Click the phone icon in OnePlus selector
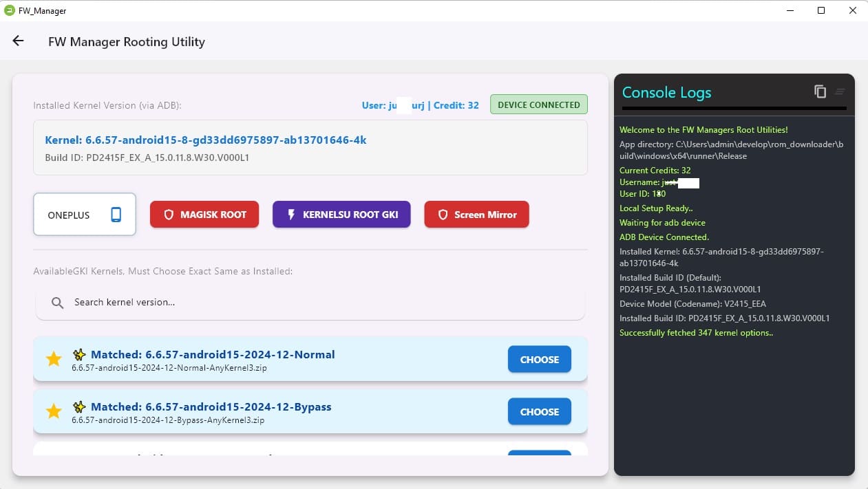 [116, 215]
